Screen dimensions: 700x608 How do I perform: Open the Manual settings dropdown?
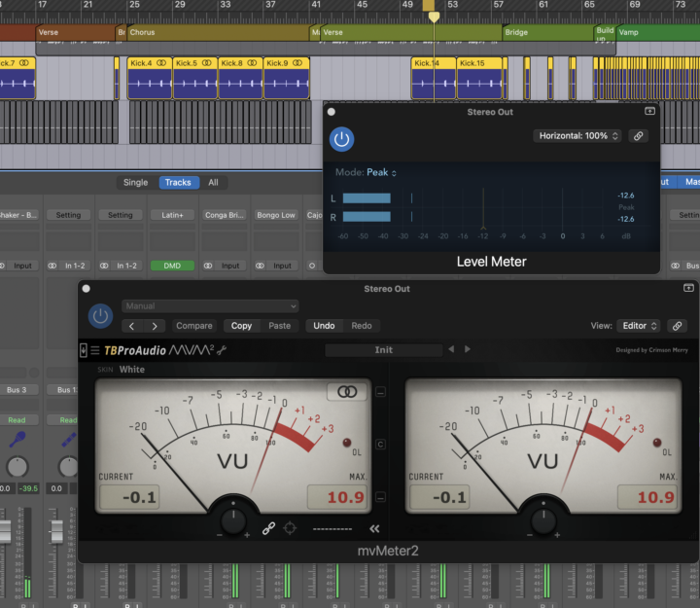click(x=210, y=306)
